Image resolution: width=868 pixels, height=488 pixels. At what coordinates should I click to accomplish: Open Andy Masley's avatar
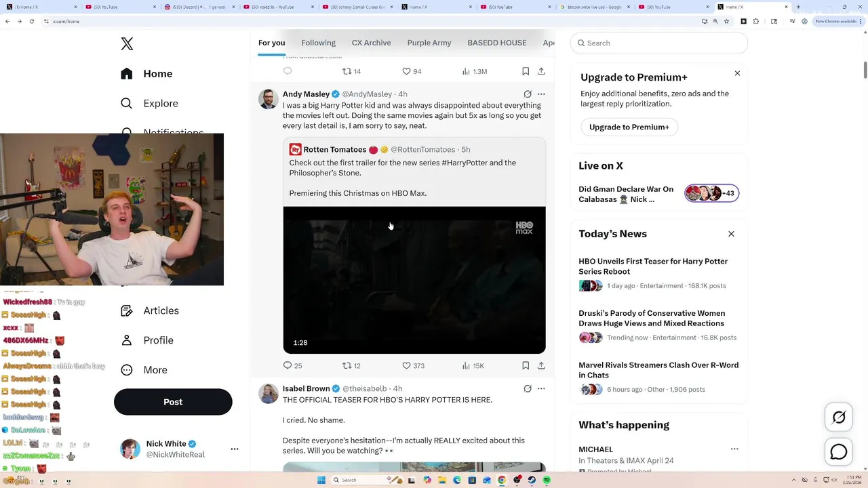point(269,99)
